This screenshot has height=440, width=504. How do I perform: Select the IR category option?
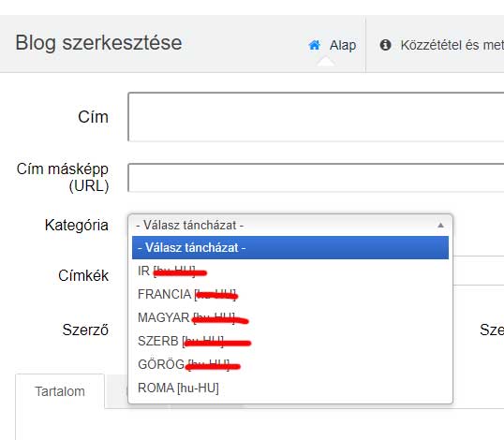pos(290,271)
